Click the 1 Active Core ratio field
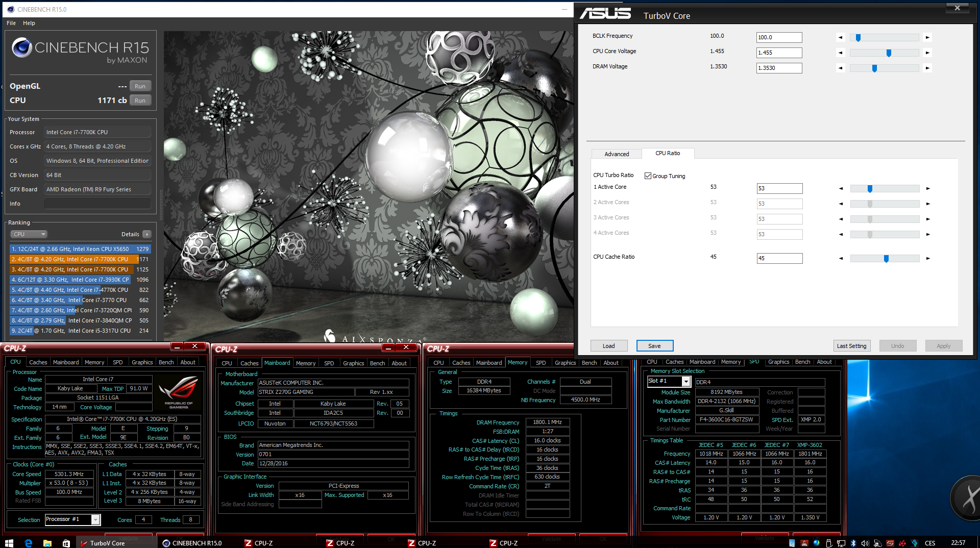The image size is (980, 548). click(x=779, y=188)
